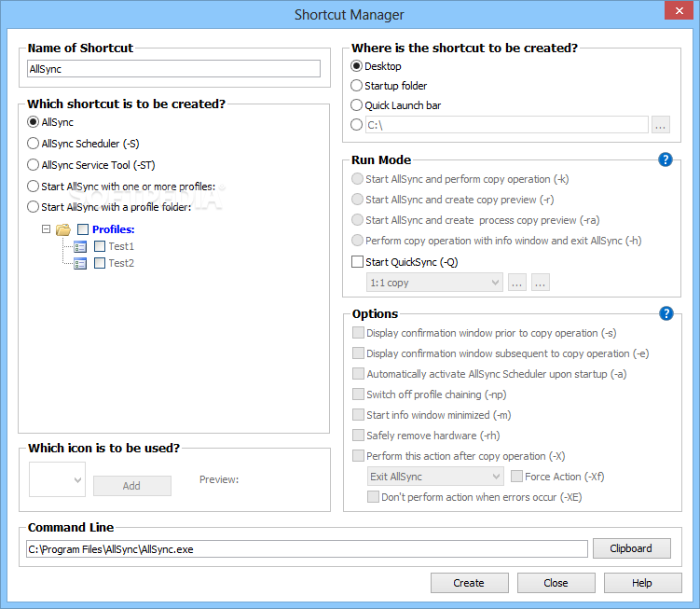700x609 pixels.
Task: Click first ellipsis button beside 1:1 copy
Action: pos(517,283)
